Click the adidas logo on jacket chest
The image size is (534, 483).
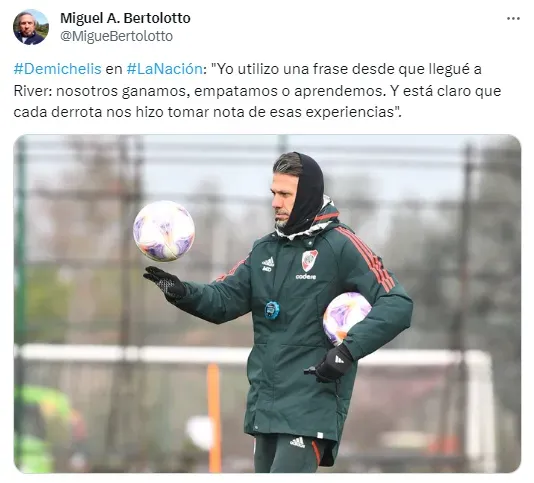pos(268,262)
